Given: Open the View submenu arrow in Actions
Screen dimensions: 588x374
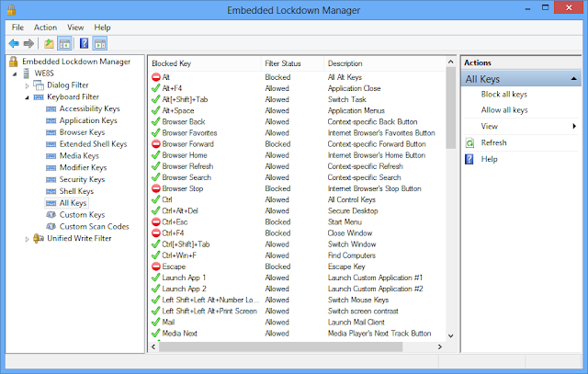Looking at the screenshot, I should 574,127.
